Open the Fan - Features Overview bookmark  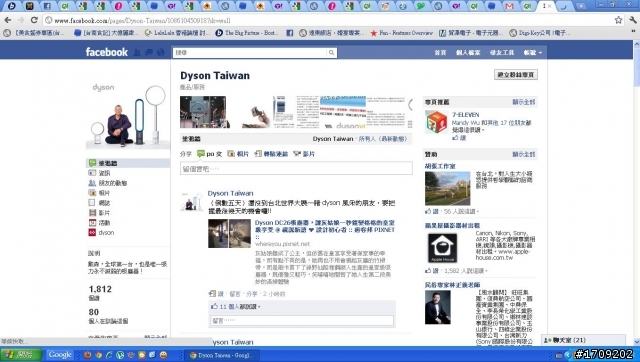401,33
